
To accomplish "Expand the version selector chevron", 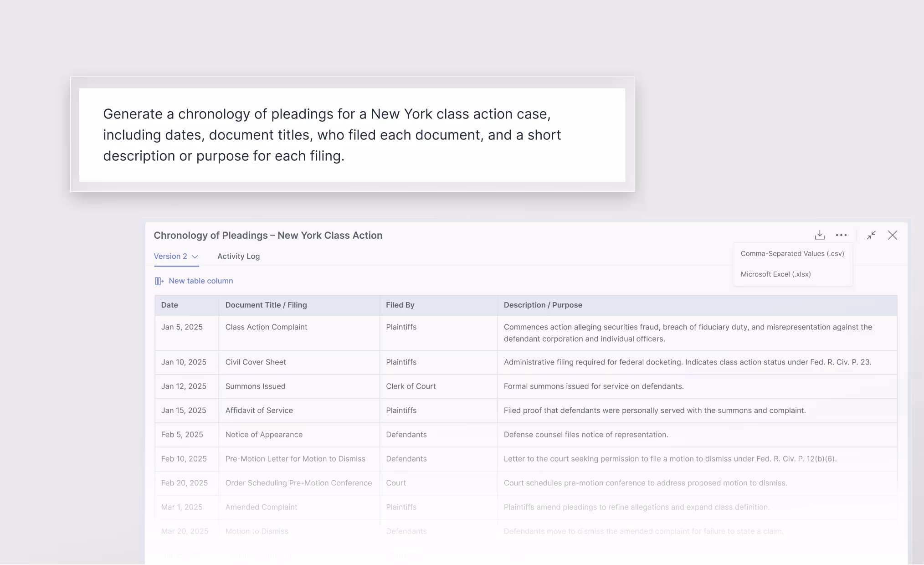I will coord(195,257).
